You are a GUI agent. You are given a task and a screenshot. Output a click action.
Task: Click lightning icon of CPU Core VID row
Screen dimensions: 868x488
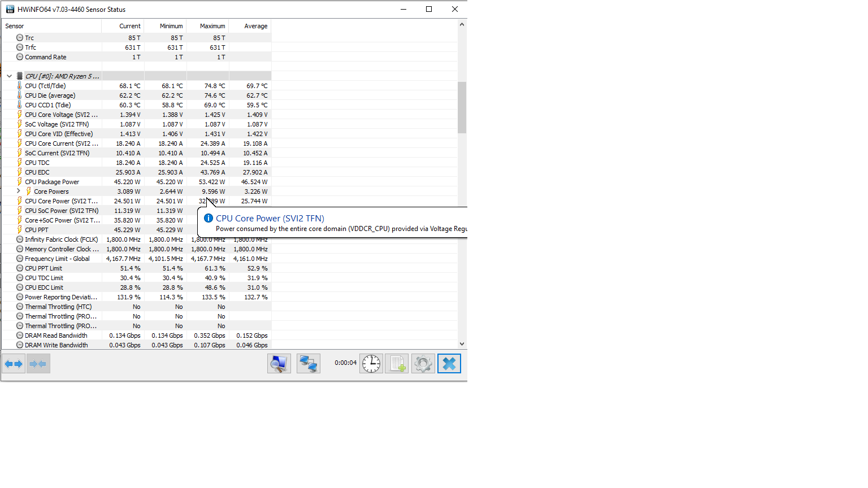click(19, 134)
